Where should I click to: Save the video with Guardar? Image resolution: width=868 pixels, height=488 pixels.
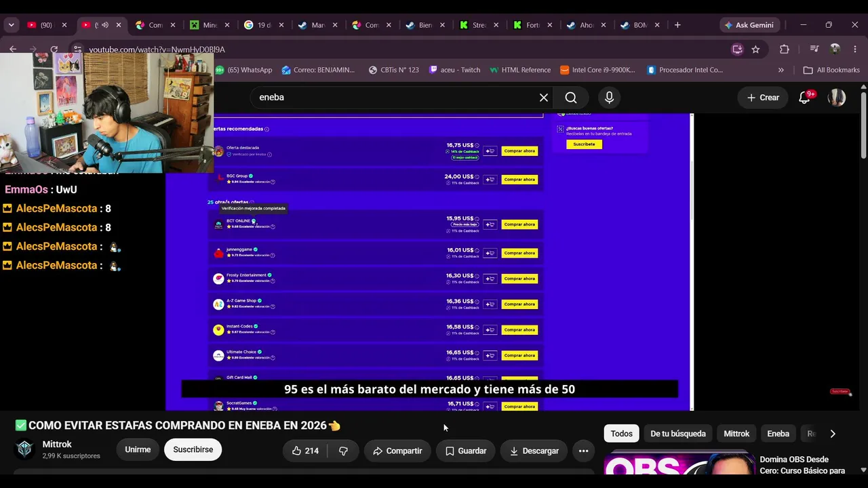pyautogui.click(x=466, y=451)
